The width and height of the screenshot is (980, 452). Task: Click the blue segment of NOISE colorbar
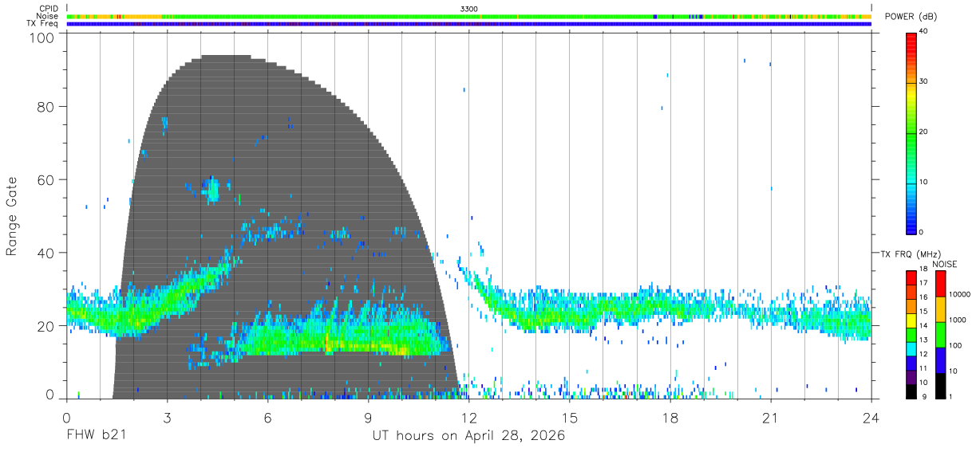[x=941, y=360]
